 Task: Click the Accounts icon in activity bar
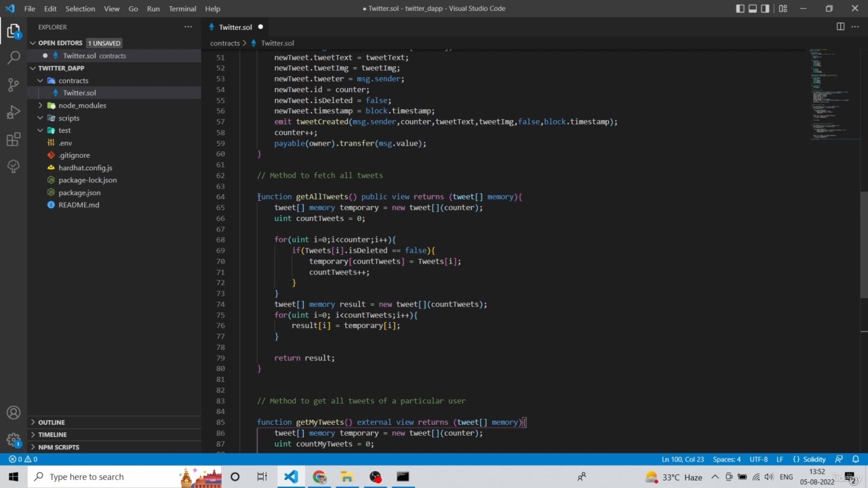point(14,413)
